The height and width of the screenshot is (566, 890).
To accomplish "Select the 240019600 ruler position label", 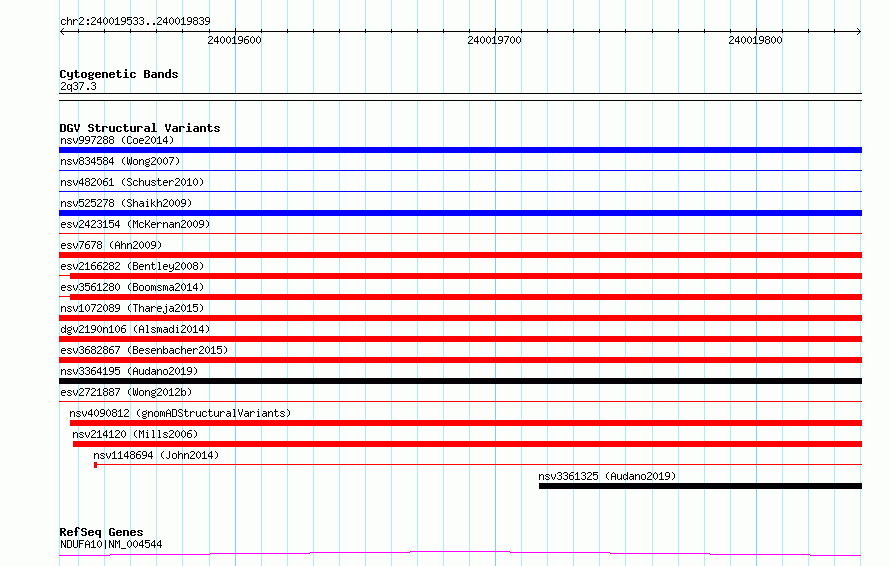I will tap(234, 40).
